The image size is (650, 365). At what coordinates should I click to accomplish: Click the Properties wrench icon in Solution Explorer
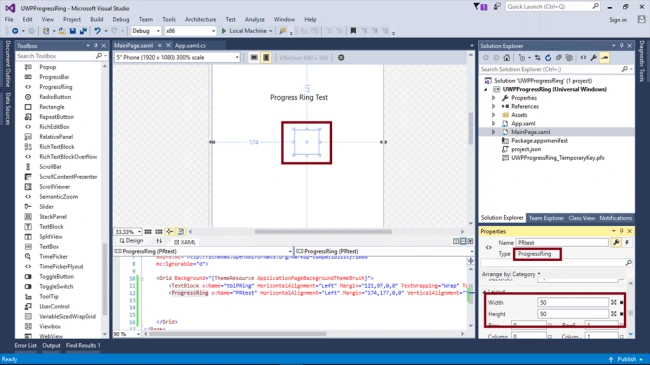[x=594, y=58]
